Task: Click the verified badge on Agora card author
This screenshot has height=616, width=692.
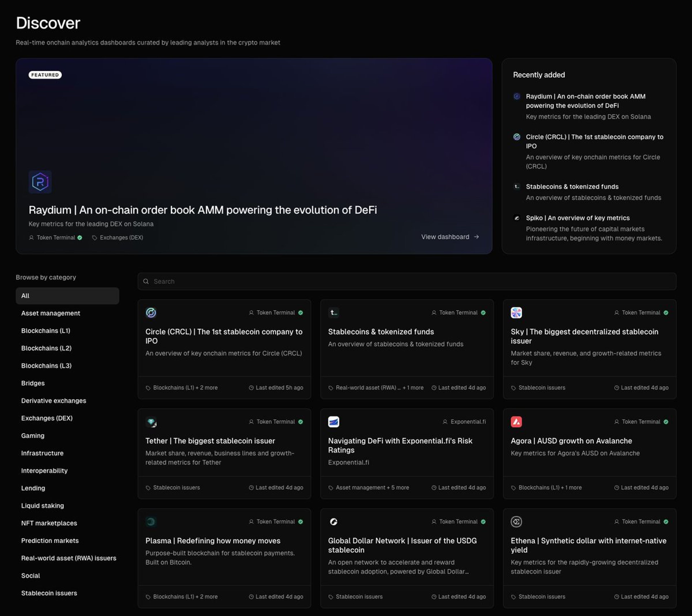Action: point(666,422)
